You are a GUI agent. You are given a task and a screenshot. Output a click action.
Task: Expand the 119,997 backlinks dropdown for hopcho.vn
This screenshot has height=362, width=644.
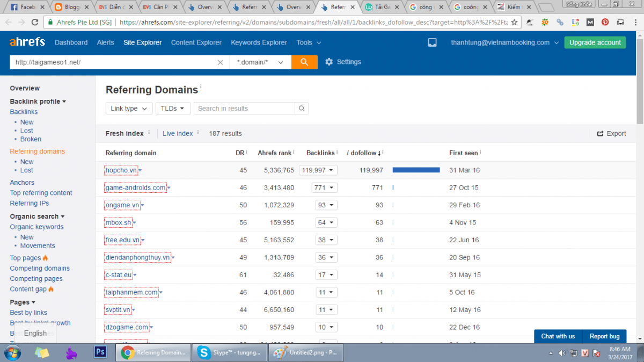pos(319,170)
